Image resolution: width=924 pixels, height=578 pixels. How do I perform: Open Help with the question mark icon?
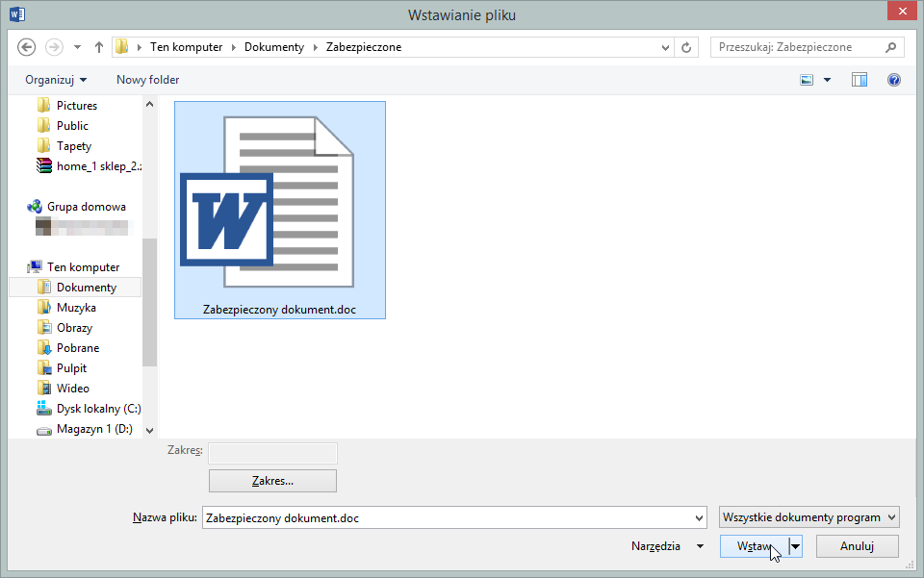[894, 80]
